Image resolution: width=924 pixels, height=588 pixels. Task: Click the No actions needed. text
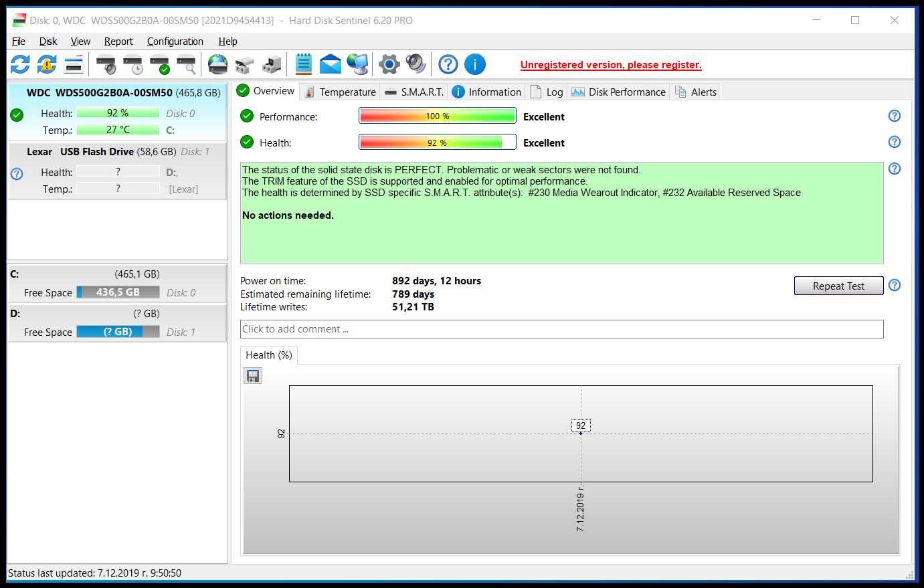point(288,215)
